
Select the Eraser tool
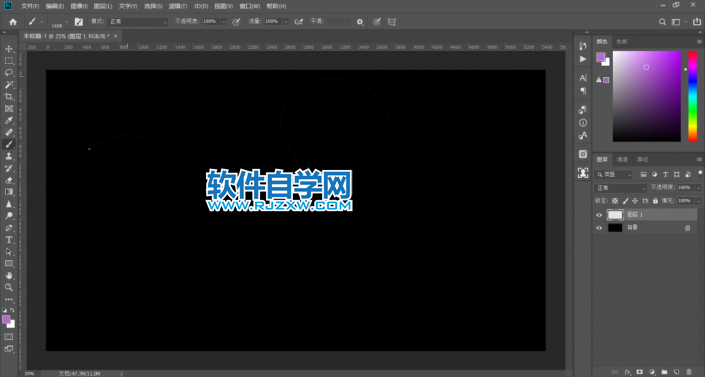pyautogui.click(x=9, y=180)
